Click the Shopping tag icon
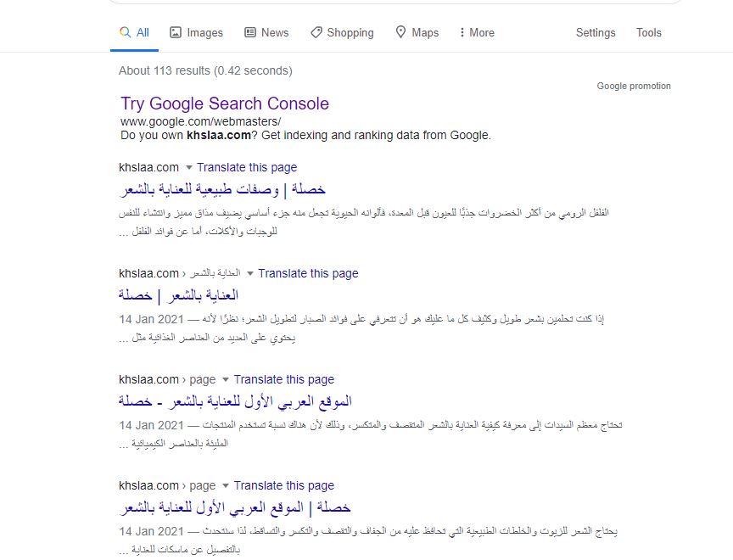The image size is (733, 560). 316,32
